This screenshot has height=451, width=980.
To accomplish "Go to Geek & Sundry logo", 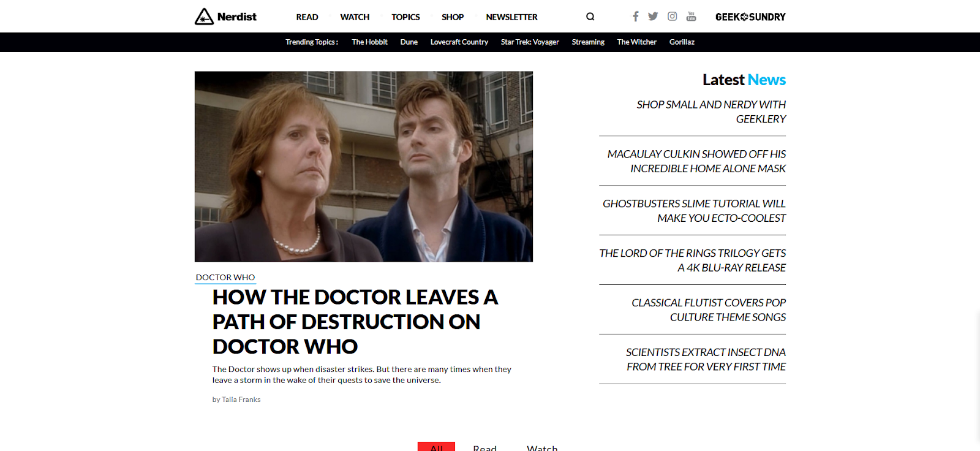I will (750, 17).
